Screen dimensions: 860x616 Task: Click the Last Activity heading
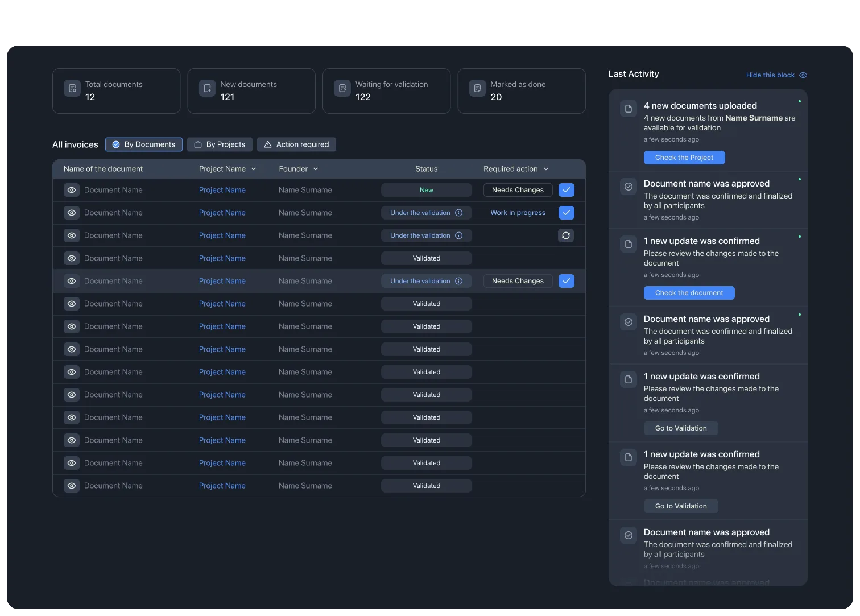634,74
